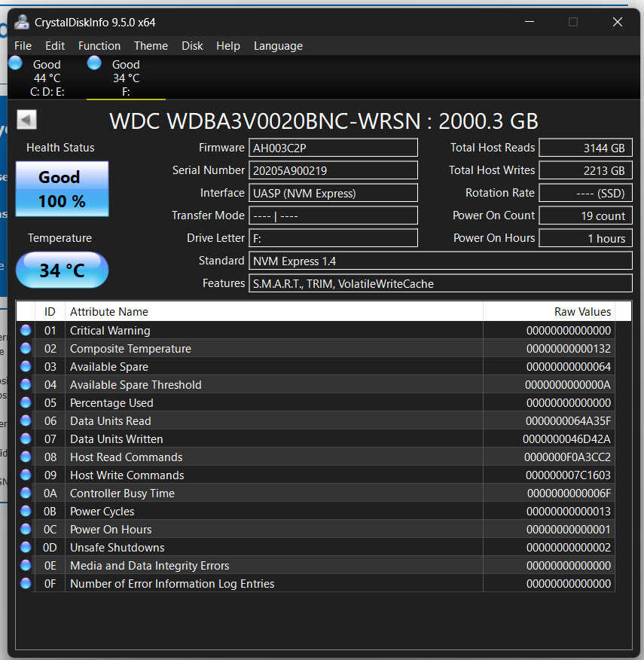644x660 pixels.
Task: Click Rotation Rate value ---- (SSD)
Action: click(x=585, y=193)
